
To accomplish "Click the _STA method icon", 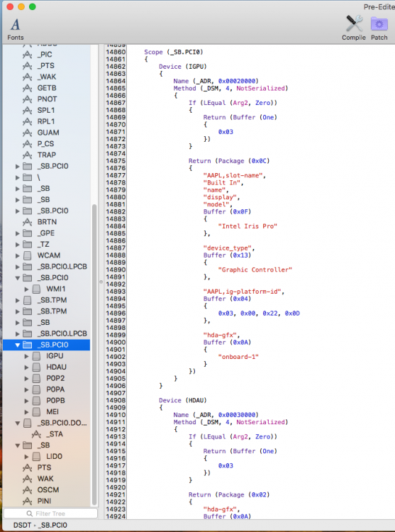I will point(36,434).
